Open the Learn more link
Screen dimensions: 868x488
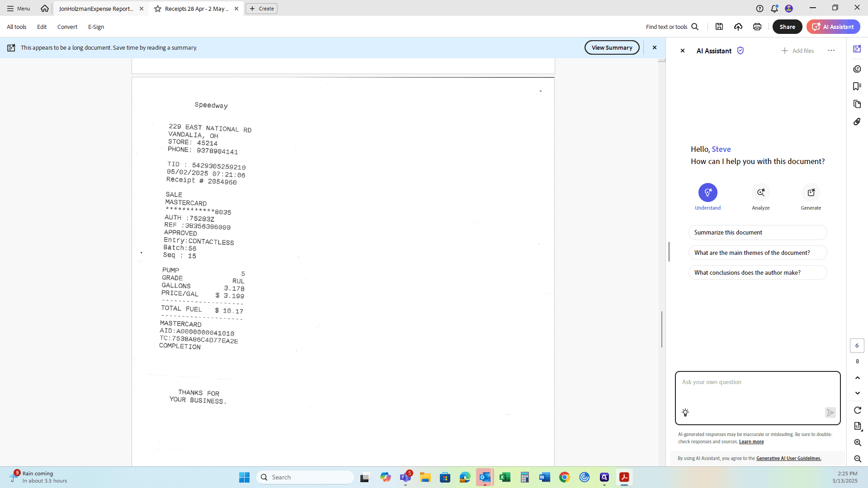(751, 442)
